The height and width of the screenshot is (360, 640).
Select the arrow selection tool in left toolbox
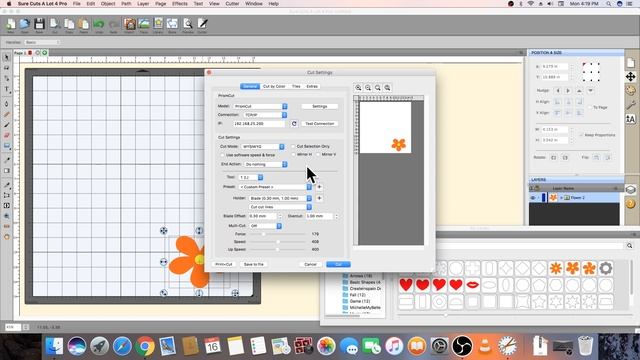click(7, 57)
